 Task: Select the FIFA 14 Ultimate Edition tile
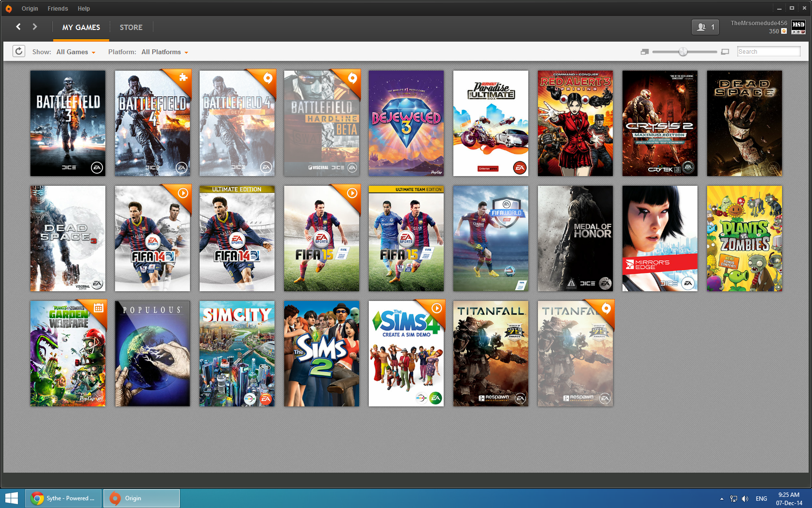[237, 239]
